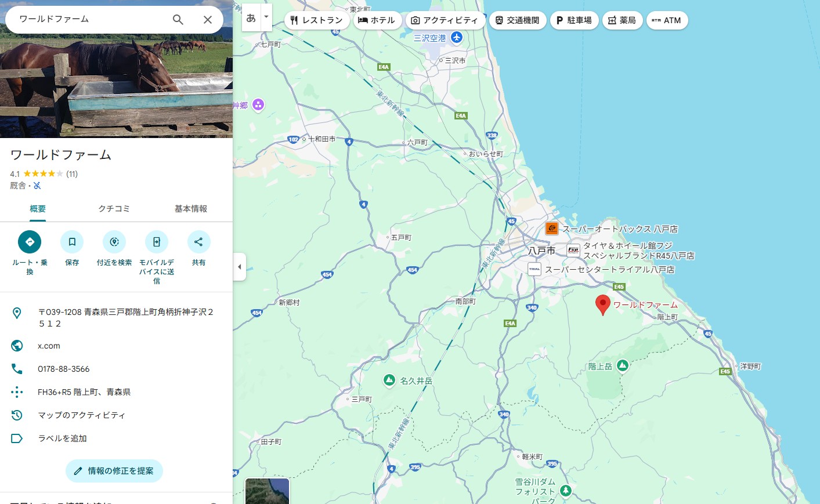Open the 基本情報 tab
The image size is (820, 504).
tap(190, 209)
